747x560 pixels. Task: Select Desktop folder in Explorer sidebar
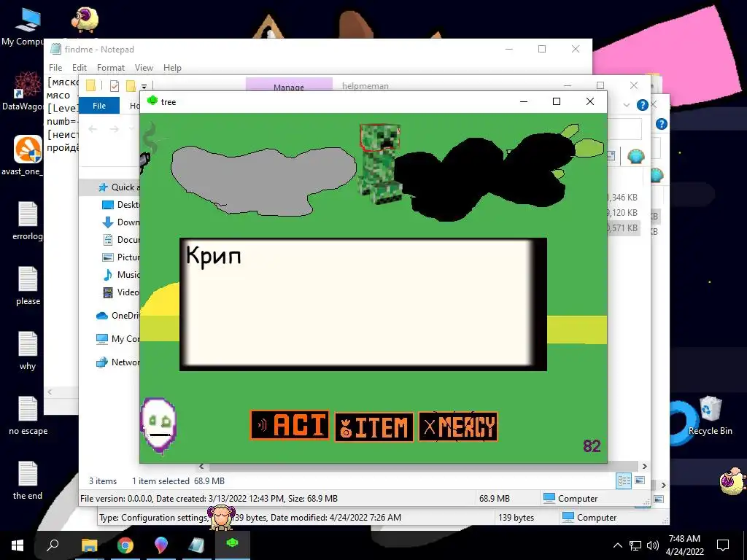121,205
